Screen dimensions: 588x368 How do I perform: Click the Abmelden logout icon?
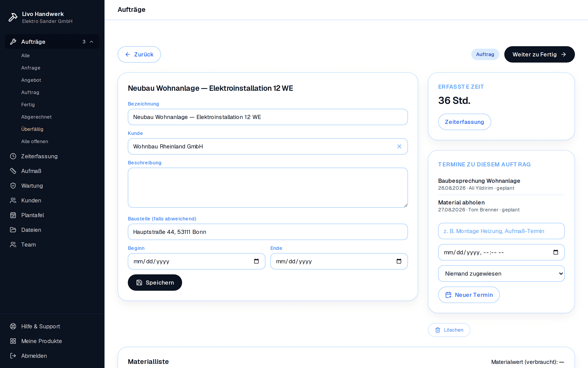(x=13, y=356)
